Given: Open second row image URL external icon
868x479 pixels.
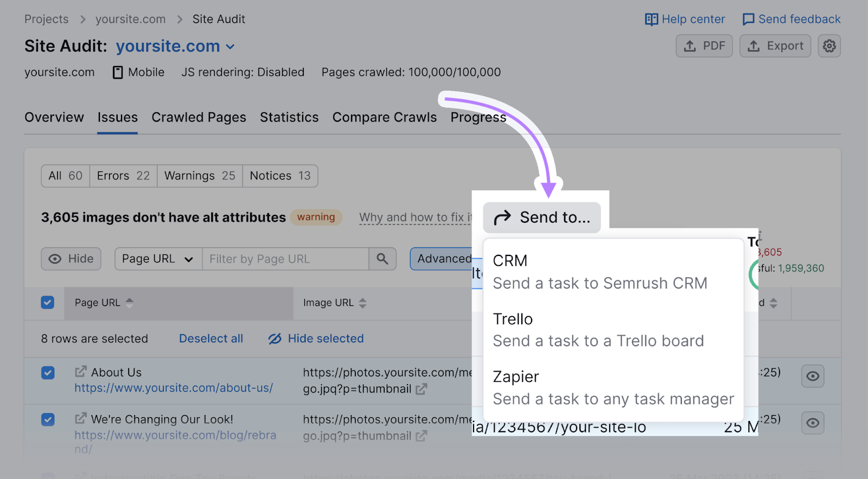Looking at the screenshot, I should 422,436.
